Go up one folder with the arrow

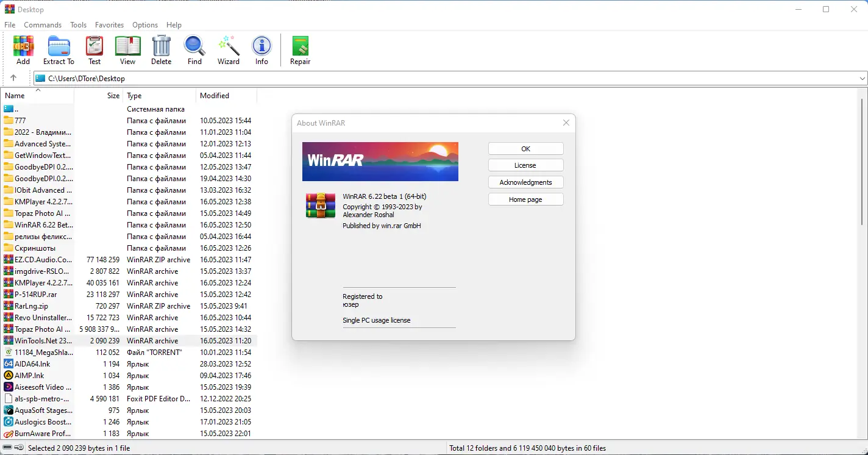(x=13, y=78)
